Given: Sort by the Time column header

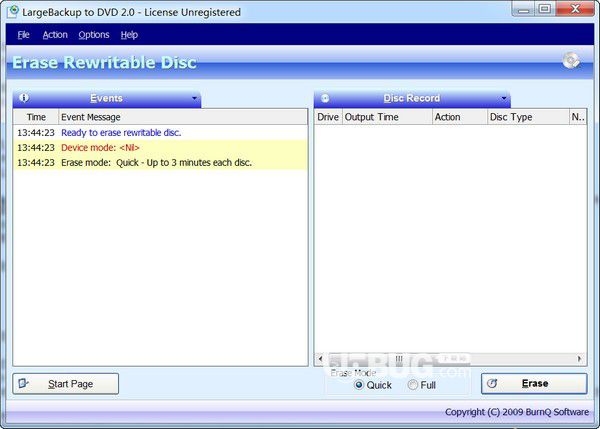Looking at the screenshot, I should (36, 117).
